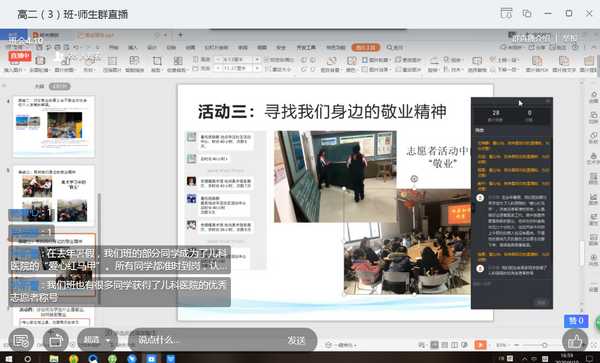Click the new tab plus in WPS
The height and width of the screenshot is (363, 600).
180,35
